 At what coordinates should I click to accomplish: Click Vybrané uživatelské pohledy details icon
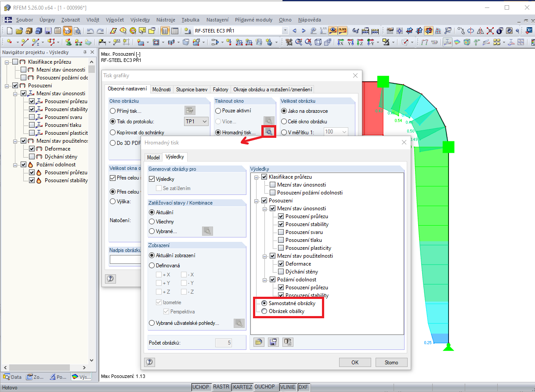pyautogui.click(x=239, y=323)
